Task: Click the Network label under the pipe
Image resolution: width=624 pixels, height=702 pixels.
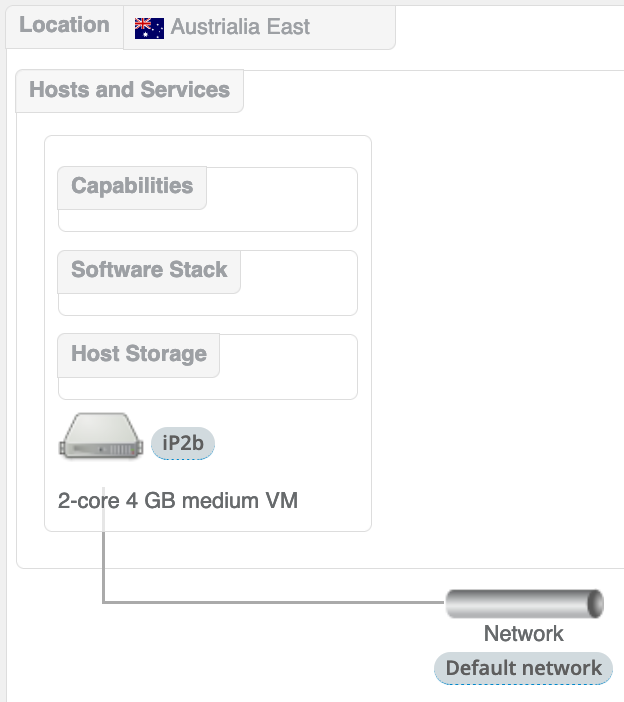Action: click(523, 634)
